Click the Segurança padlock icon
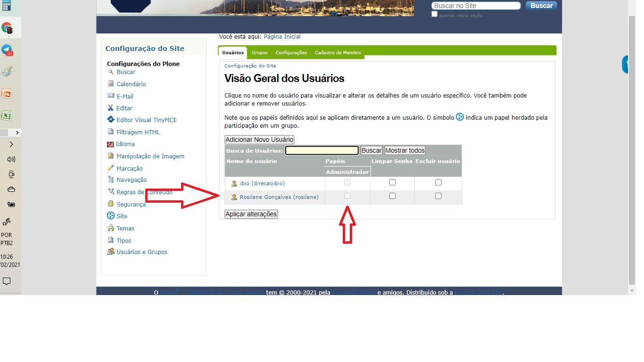The height and width of the screenshot is (362, 644). (111, 204)
